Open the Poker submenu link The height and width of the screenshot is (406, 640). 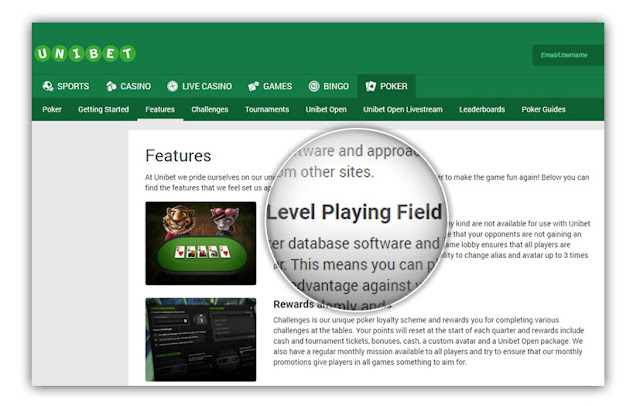(52, 109)
